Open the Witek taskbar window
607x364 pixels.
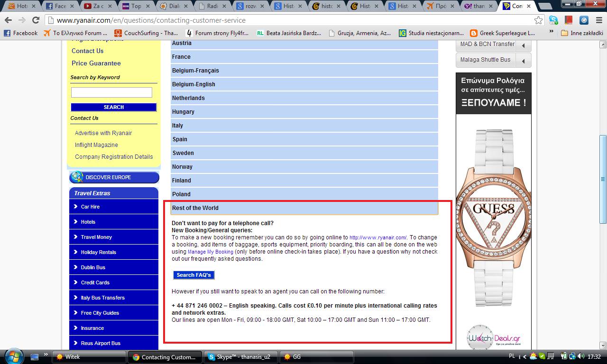click(x=89, y=357)
